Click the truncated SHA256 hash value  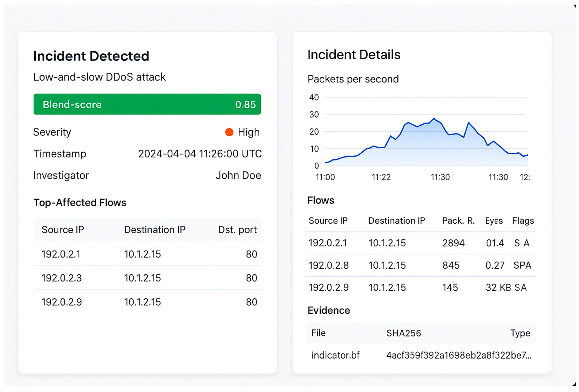(459, 355)
